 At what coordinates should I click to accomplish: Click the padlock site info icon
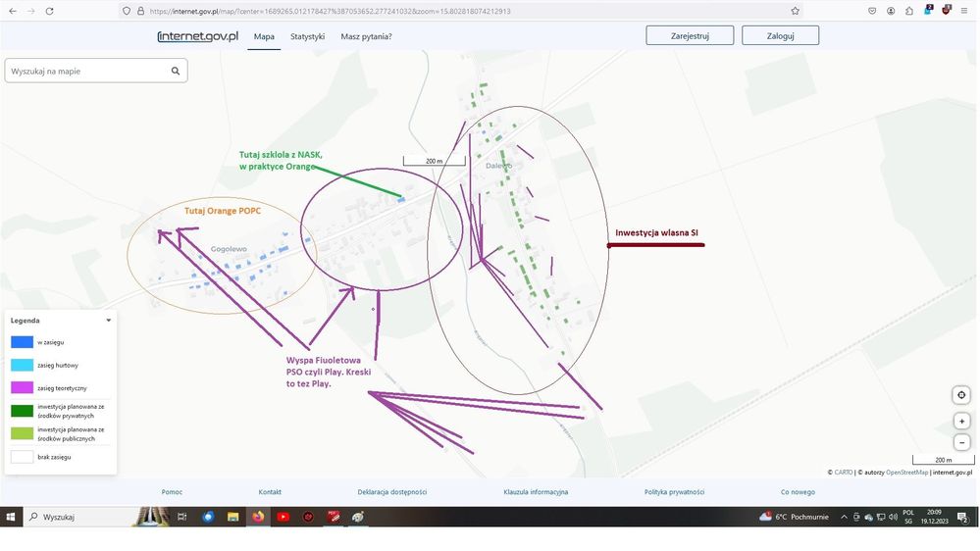pos(140,11)
